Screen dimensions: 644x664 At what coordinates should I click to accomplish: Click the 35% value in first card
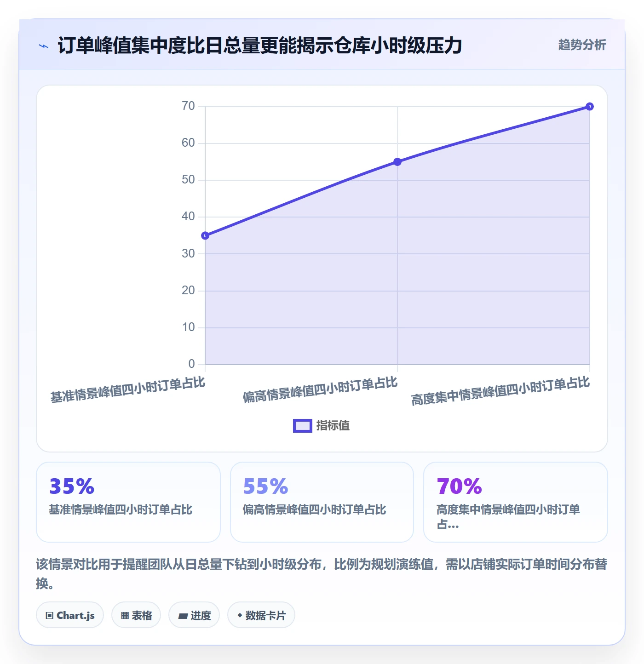(72, 487)
